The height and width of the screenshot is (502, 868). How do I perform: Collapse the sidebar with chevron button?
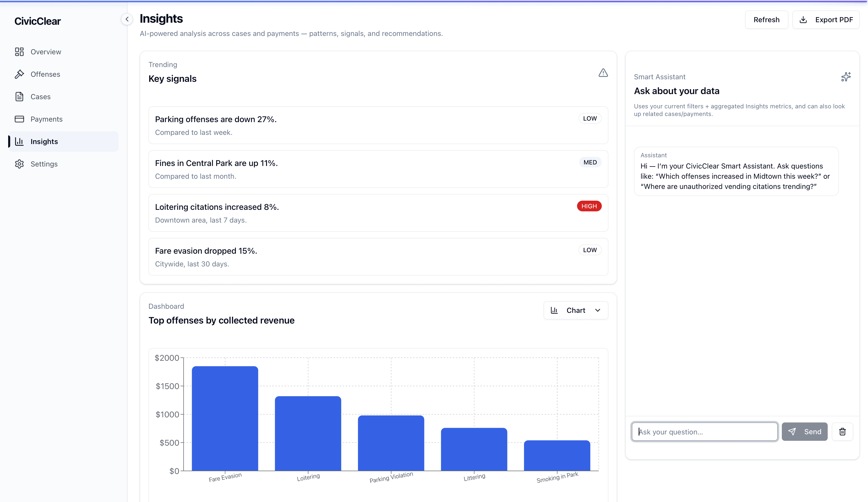tap(127, 19)
